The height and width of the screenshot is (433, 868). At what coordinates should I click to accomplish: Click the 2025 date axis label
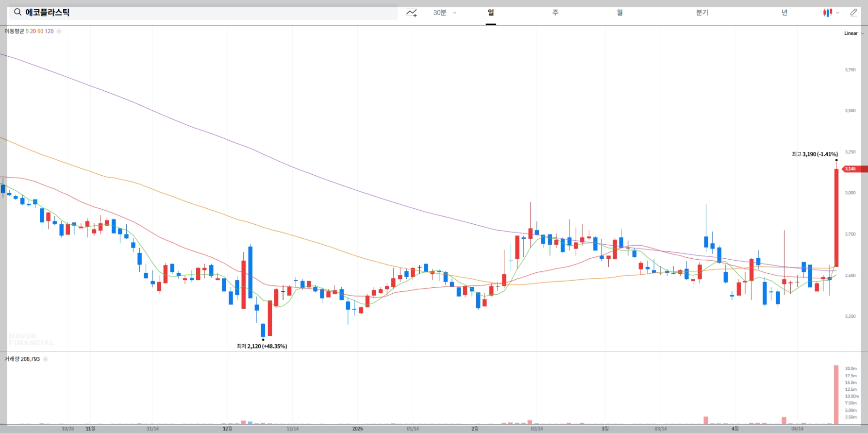tap(357, 429)
